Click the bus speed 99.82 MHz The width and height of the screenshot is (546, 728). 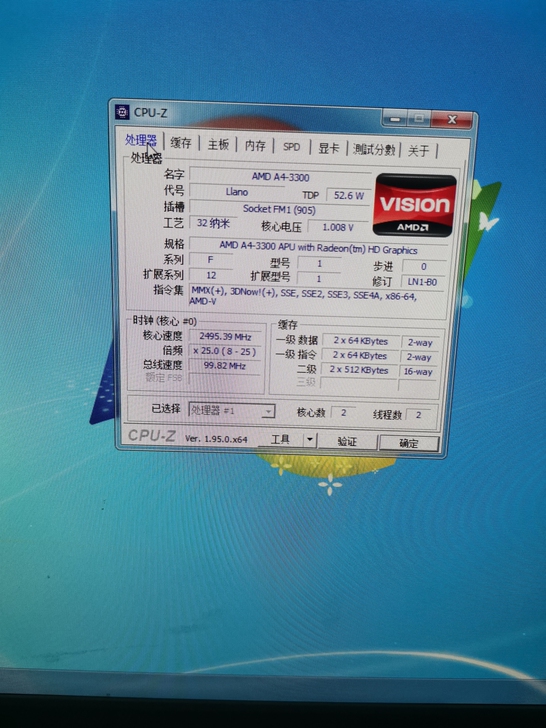click(225, 366)
